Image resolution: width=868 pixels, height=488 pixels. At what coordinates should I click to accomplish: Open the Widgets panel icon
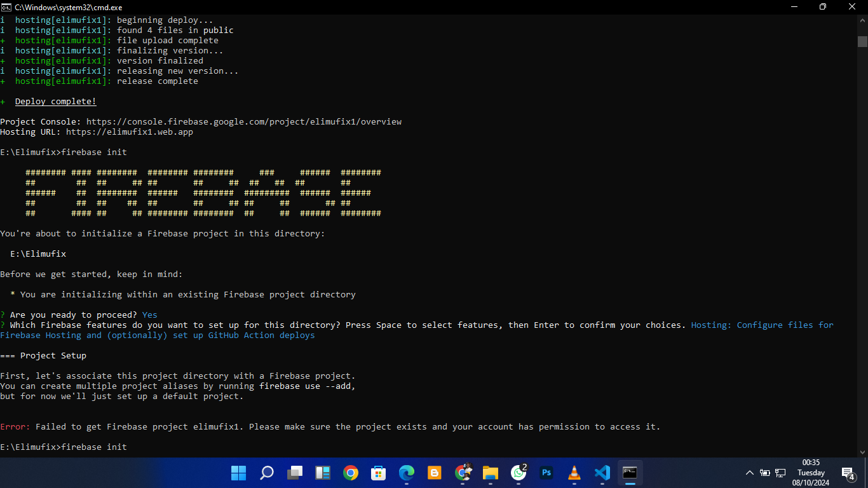[323, 473]
